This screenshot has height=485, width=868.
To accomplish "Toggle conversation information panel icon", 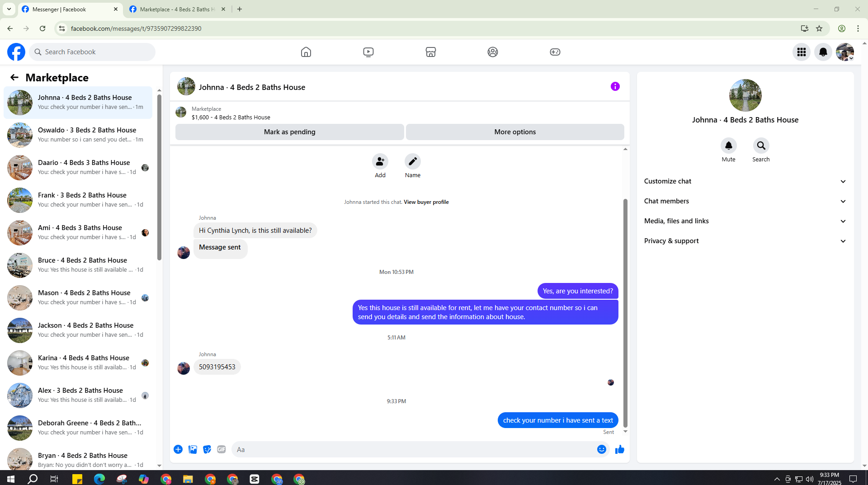I will point(615,86).
